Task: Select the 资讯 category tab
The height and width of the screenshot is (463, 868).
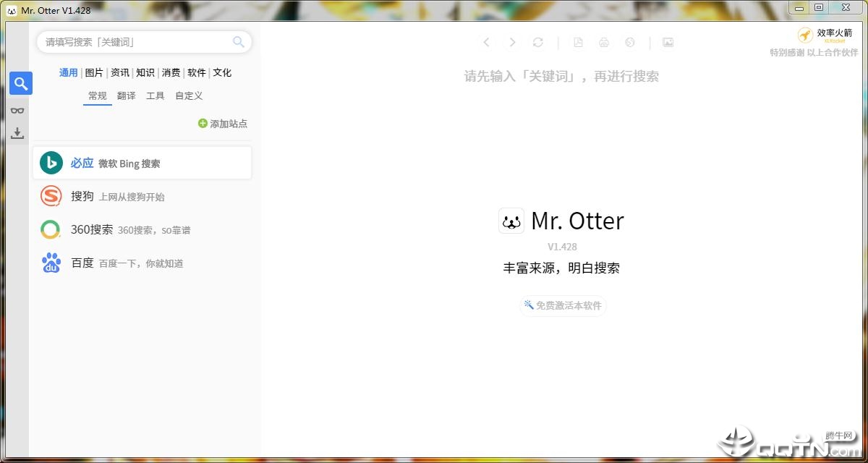Action: 120,73
